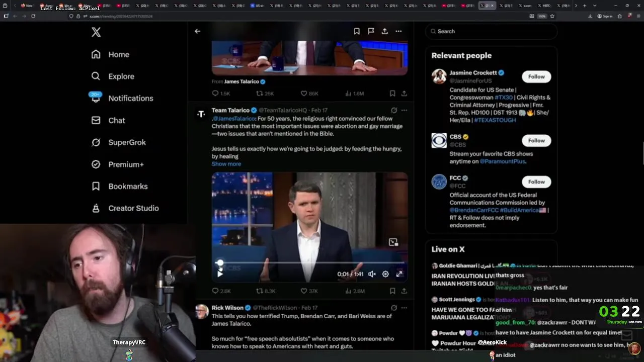The height and width of the screenshot is (362, 644).
Task: Open CBS profile avatar
Action: [439, 140]
